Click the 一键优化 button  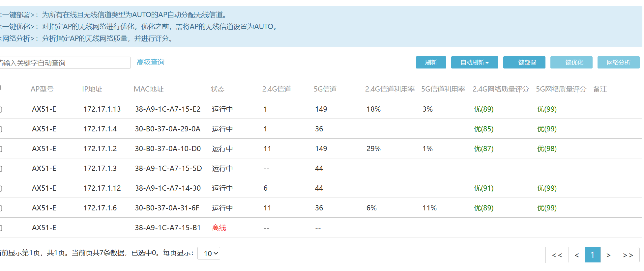[x=571, y=63]
